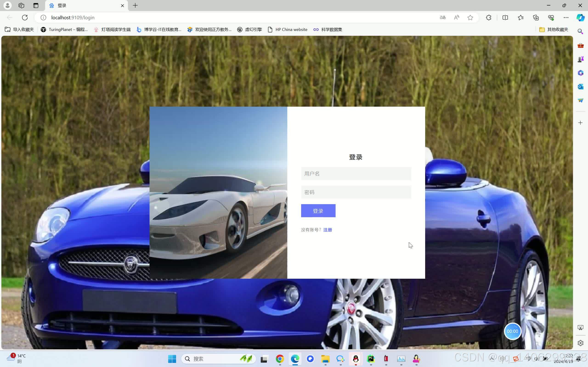Open the translate page icon
Viewport: 588px width, 367px height.
pos(443,17)
